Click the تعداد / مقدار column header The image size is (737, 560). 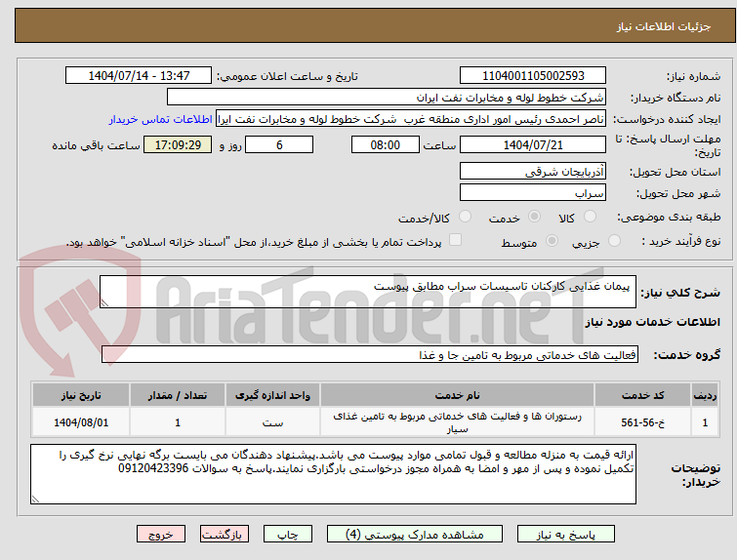pyautogui.click(x=178, y=395)
